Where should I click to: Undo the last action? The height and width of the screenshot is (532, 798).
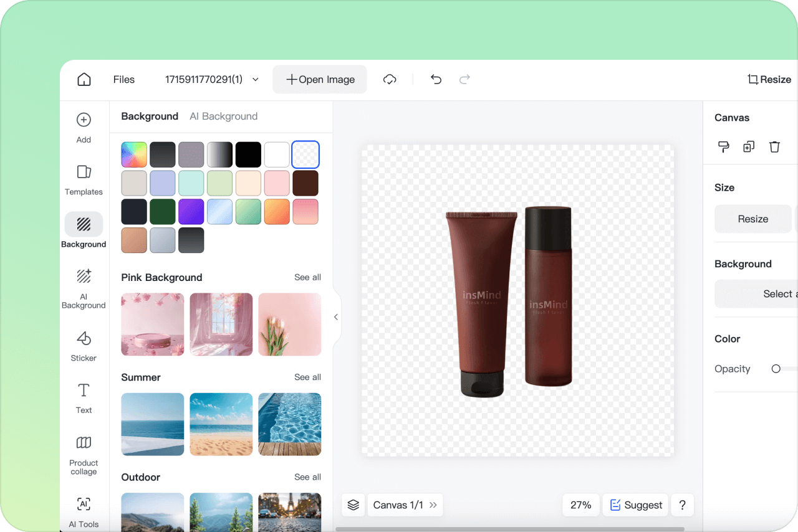pyautogui.click(x=436, y=79)
